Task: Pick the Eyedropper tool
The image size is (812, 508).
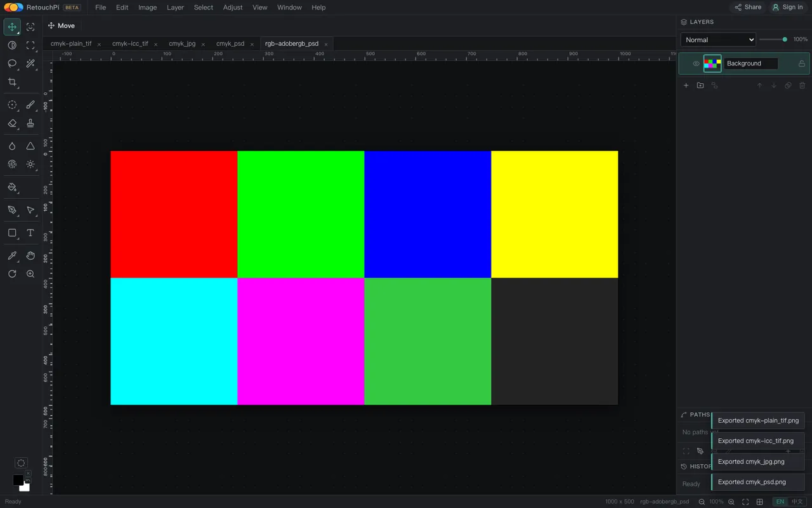Action: point(12,255)
